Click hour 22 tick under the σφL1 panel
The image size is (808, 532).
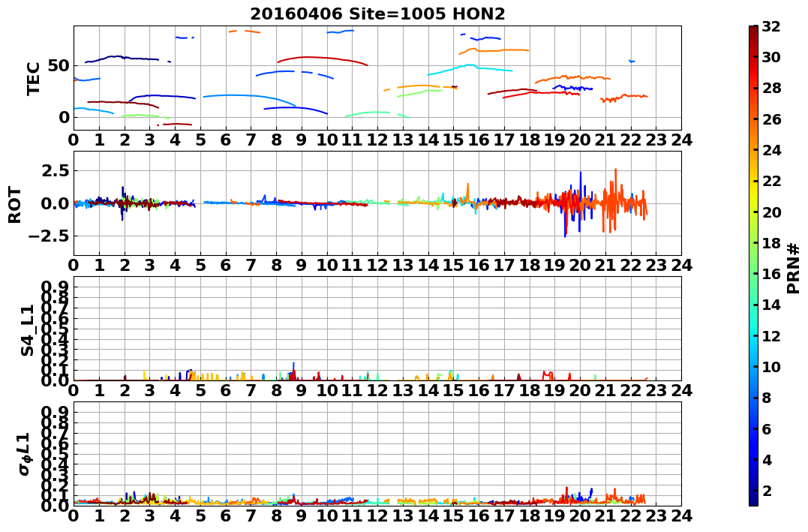point(631,515)
